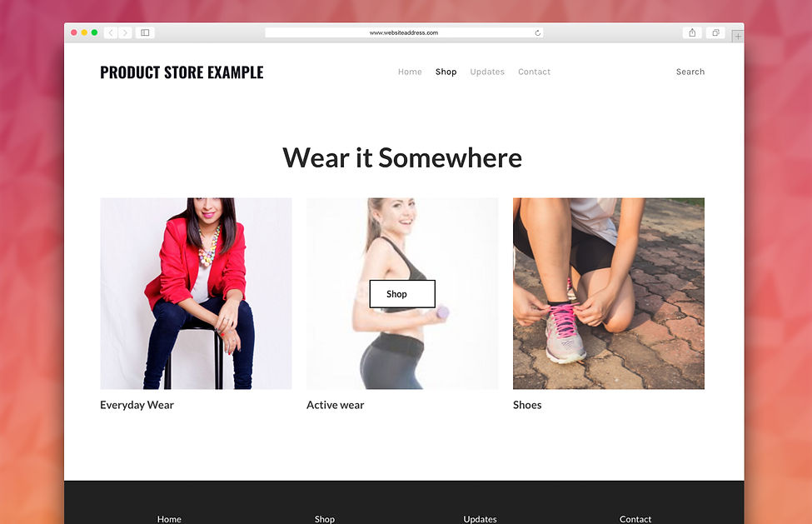This screenshot has height=524, width=812.
Task: Click the Shop button over Active wear
Action: pos(402,294)
